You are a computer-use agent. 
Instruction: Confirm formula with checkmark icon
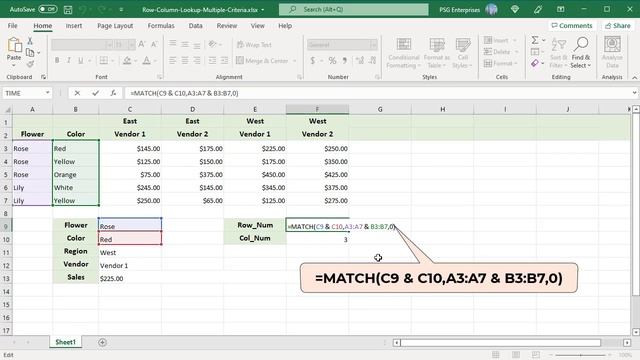tap(96, 93)
